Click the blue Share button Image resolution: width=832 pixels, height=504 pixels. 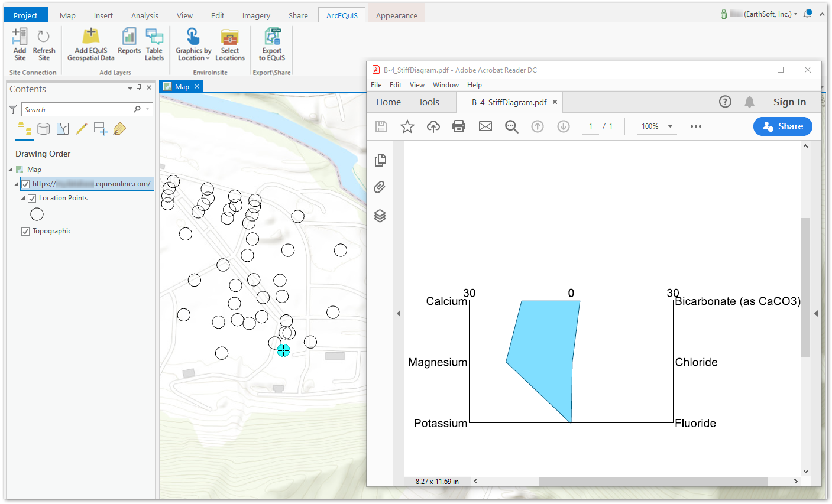[x=782, y=126]
